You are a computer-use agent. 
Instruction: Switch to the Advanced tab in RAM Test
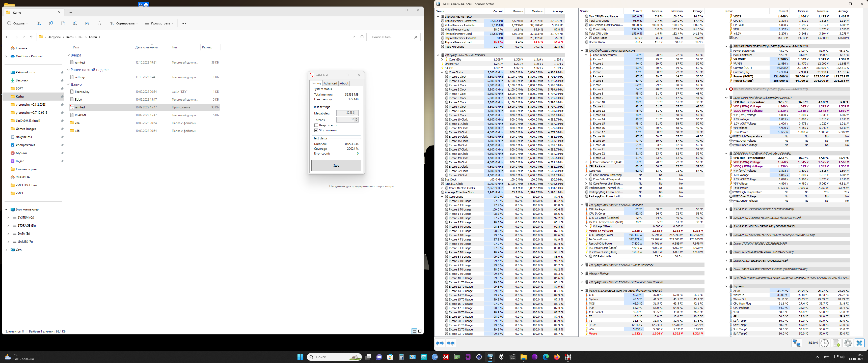(330, 83)
